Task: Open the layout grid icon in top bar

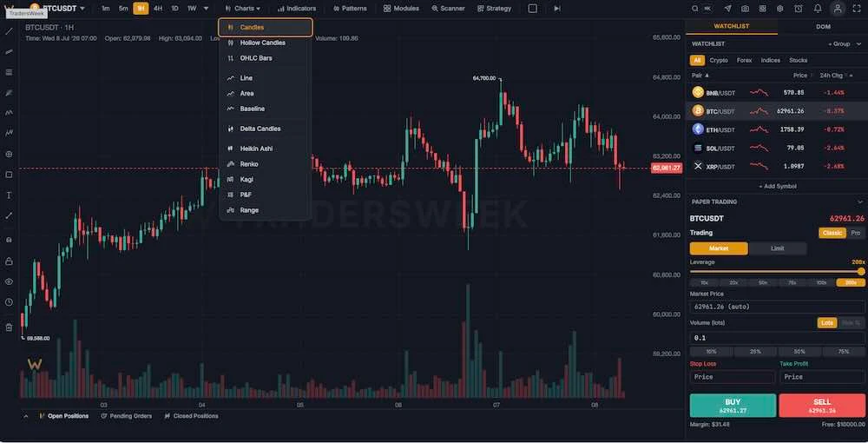Action: (763, 9)
